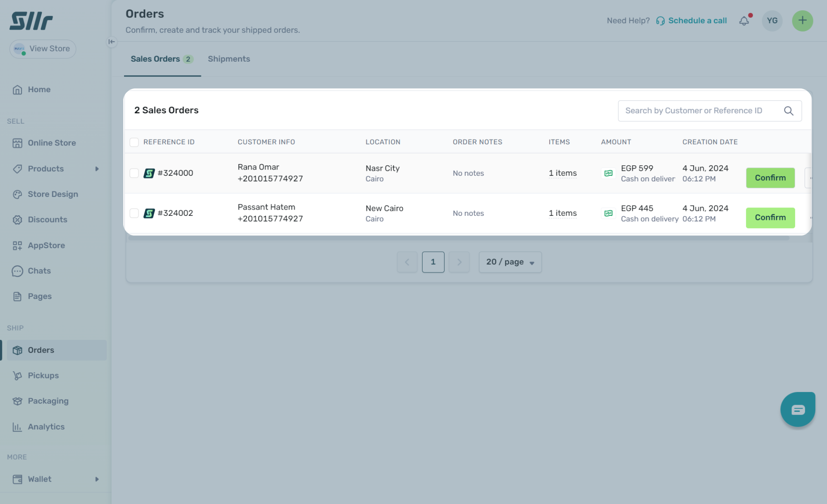Switch to the Shipments tab
Screen dimensions: 827x504
229,59
